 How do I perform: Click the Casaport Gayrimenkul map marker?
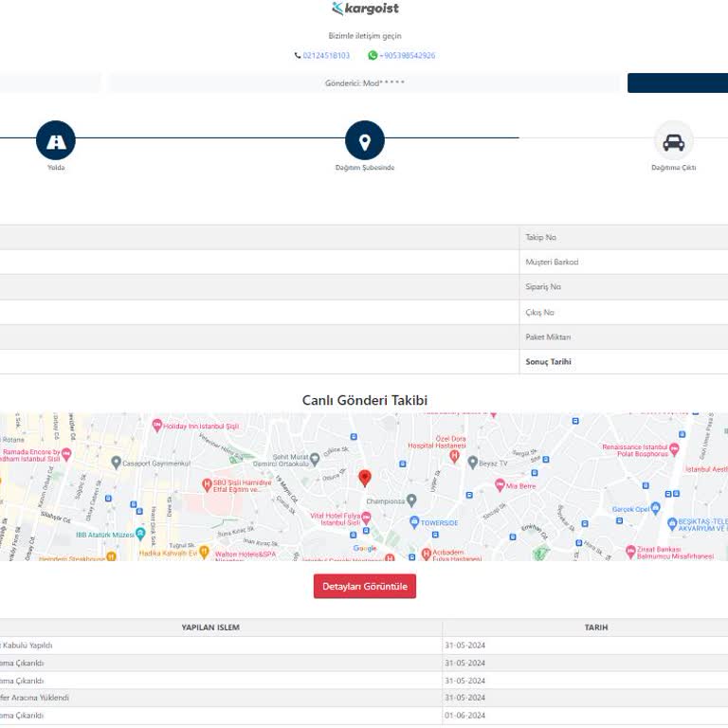[x=116, y=463]
